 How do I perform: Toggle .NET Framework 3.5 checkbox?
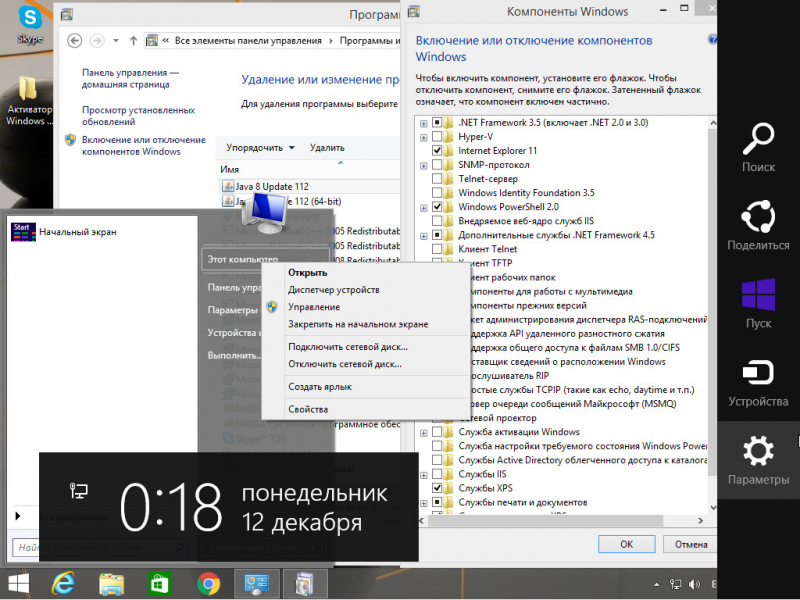pos(437,122)
